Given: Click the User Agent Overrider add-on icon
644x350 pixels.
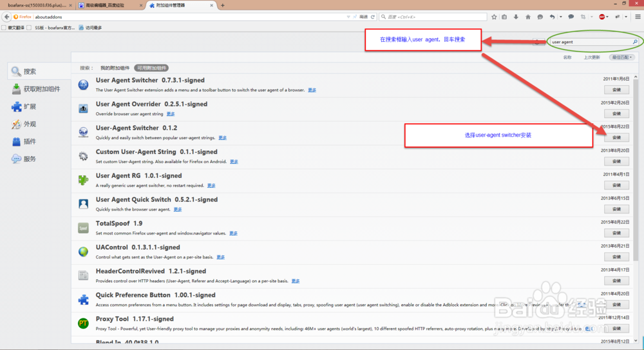Looking at the screenshot, I should (83, 108).
